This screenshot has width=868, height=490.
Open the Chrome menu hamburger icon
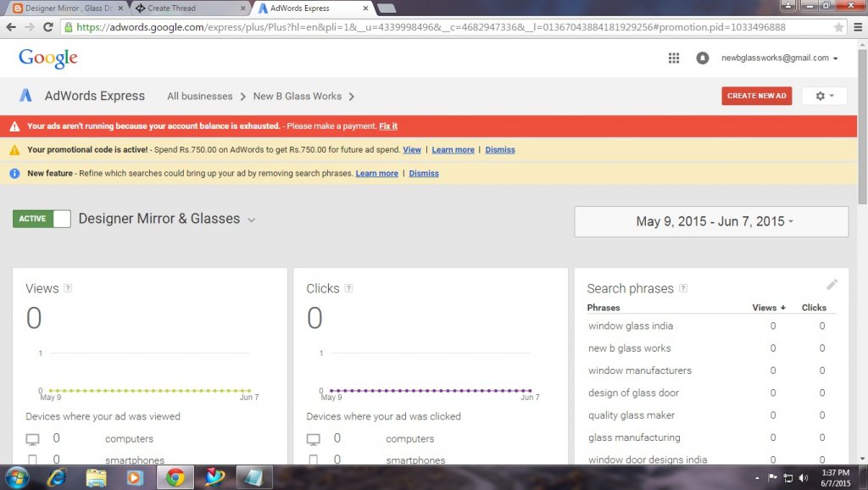tap(858, 27)
